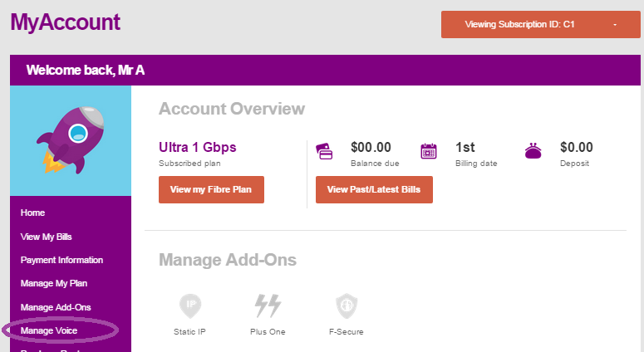The width and height of the screenshot is (644, 352).
Task: Click the Manage Add-Ons section heading
Action: coord(227,260)
